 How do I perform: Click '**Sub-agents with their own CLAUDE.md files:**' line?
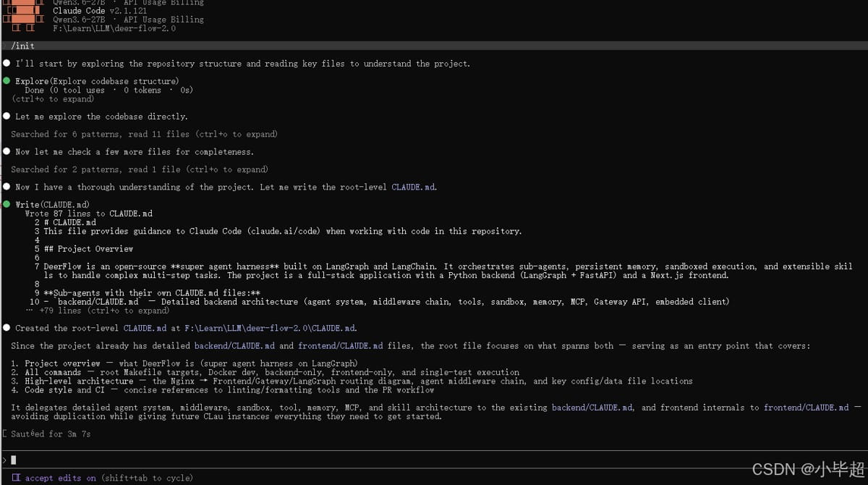pos(152,293)
